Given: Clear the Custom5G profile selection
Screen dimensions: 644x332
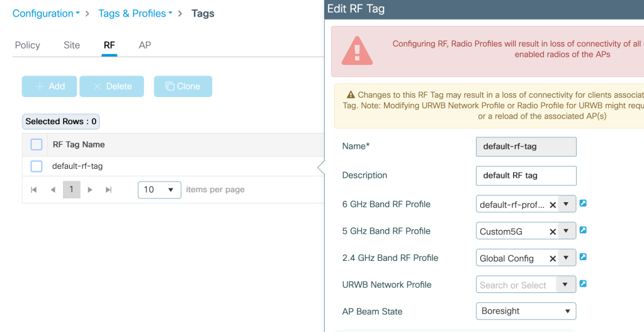Looking at the screenshot, I should pos(553,232).
